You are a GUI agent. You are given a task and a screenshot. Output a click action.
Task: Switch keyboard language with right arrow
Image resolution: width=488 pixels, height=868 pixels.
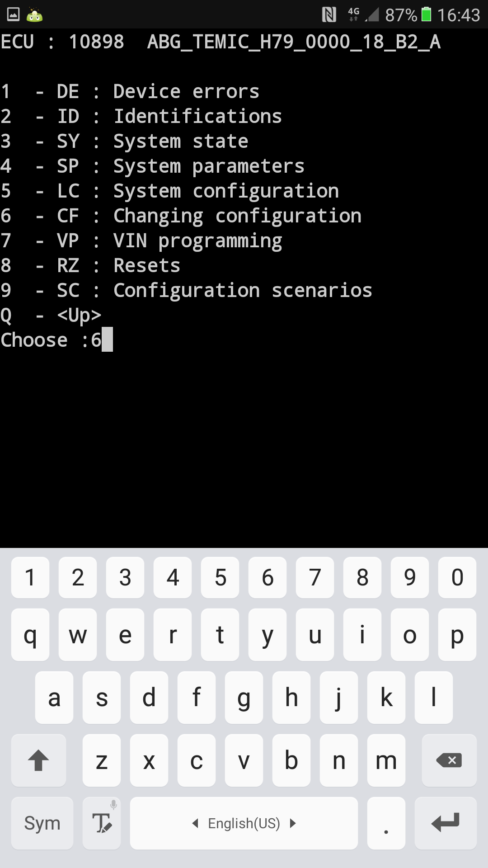point(293,823)
